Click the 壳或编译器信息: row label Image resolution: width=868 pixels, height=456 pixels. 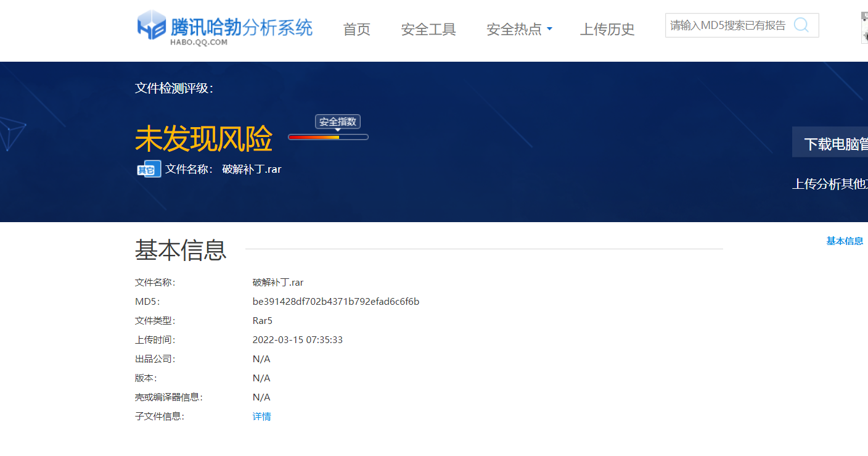[x=169, y=397]
